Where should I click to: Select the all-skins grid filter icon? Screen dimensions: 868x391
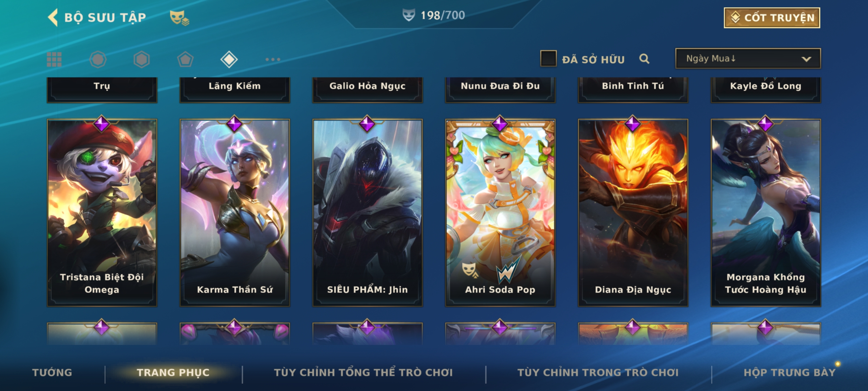tap(54, 59)
